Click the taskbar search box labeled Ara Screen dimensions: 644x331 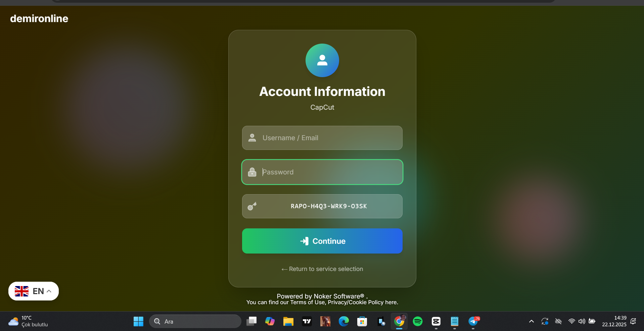click(195, 321)
